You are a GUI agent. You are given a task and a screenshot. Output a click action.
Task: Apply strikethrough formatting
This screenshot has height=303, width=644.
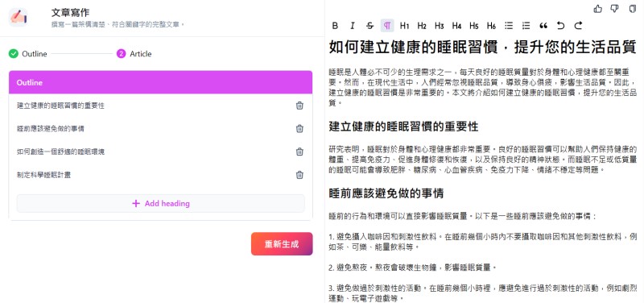click(369, 26)
